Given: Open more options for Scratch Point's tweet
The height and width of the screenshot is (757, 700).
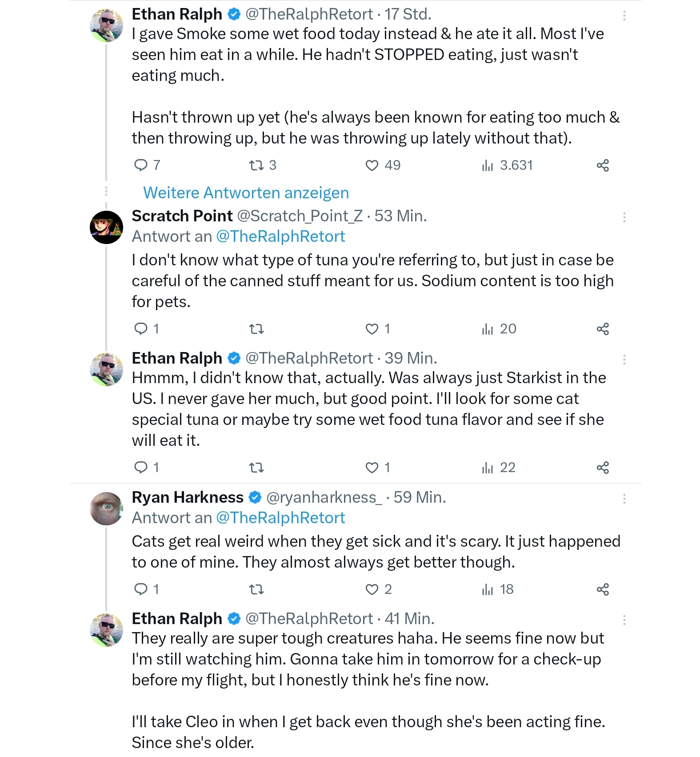Looking at the screenshot, I should (624, 217).
